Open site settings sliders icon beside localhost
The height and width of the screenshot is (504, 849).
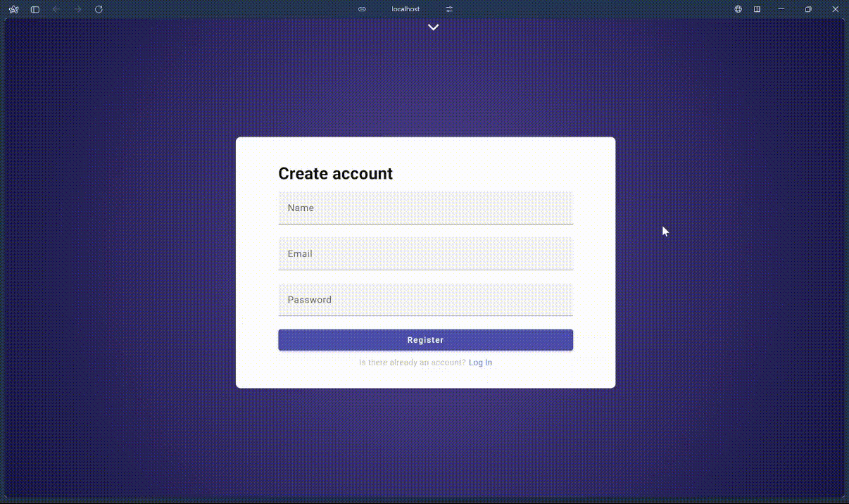[x=450, y=9]
